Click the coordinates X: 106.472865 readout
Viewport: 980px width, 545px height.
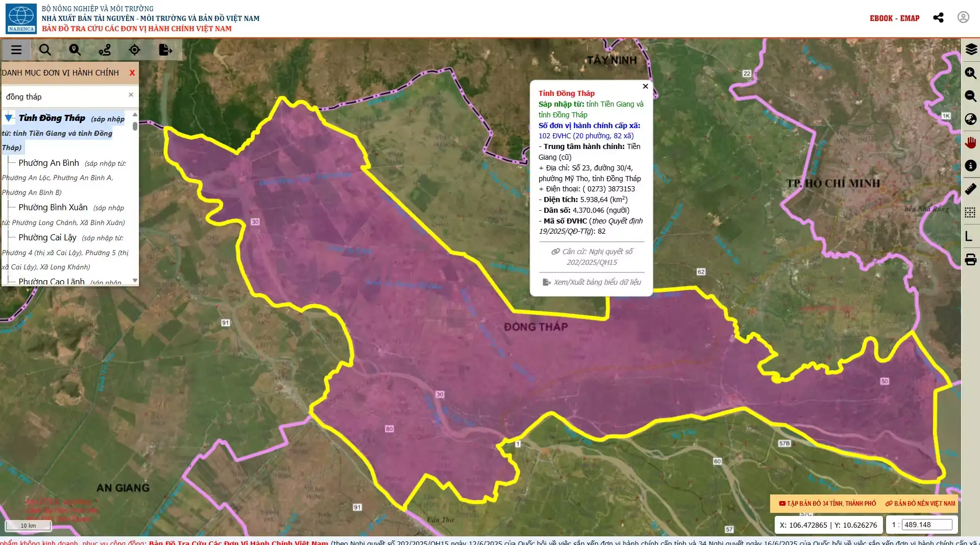click(x=828, y=525)
